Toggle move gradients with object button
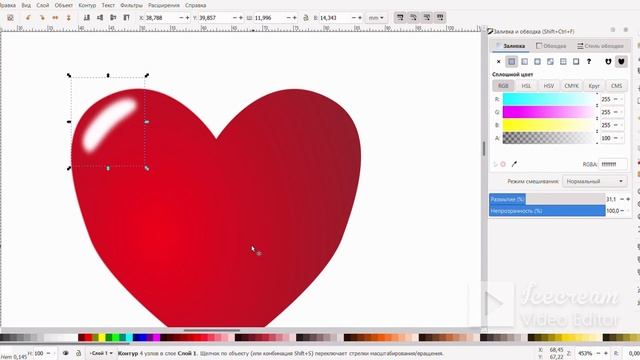Viewport: 640px width, 360px height. pyautogui.click(x=427, y=17)
